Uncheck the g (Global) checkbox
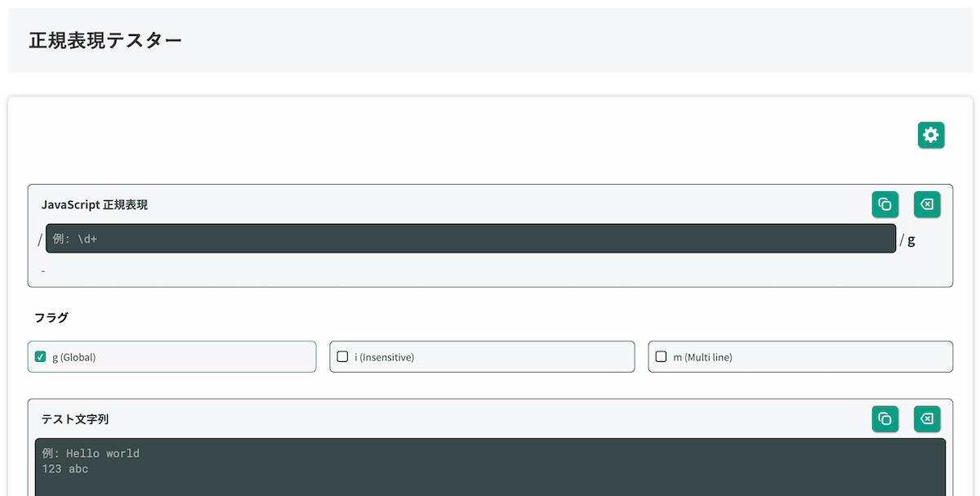The image size is (980, 496). point(41,356)
